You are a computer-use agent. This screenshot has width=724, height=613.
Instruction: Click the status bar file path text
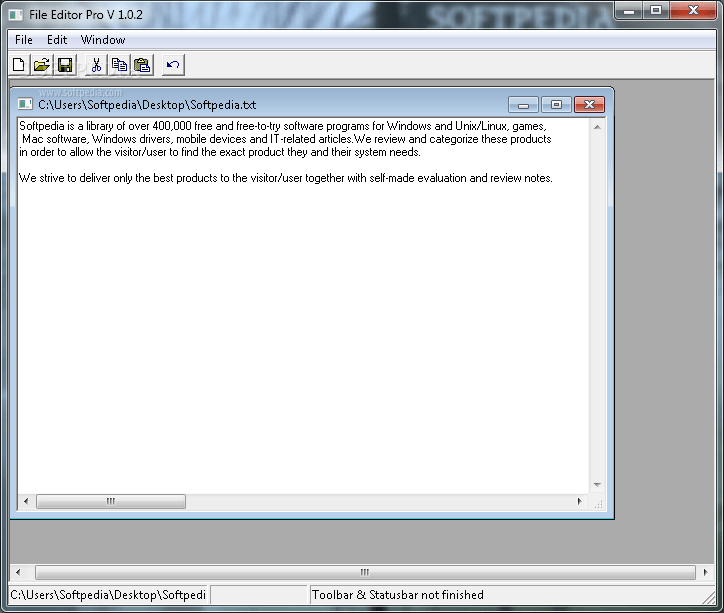click(x=108, y=595)
